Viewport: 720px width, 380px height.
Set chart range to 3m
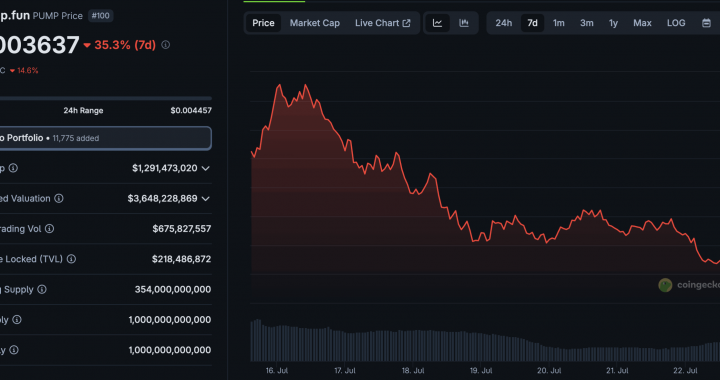[586, 23]
